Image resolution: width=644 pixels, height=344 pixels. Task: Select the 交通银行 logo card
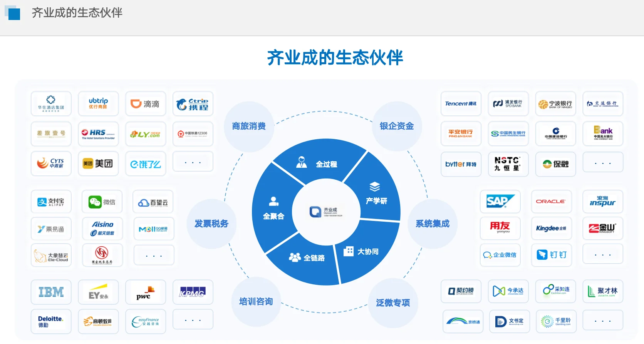603,104
